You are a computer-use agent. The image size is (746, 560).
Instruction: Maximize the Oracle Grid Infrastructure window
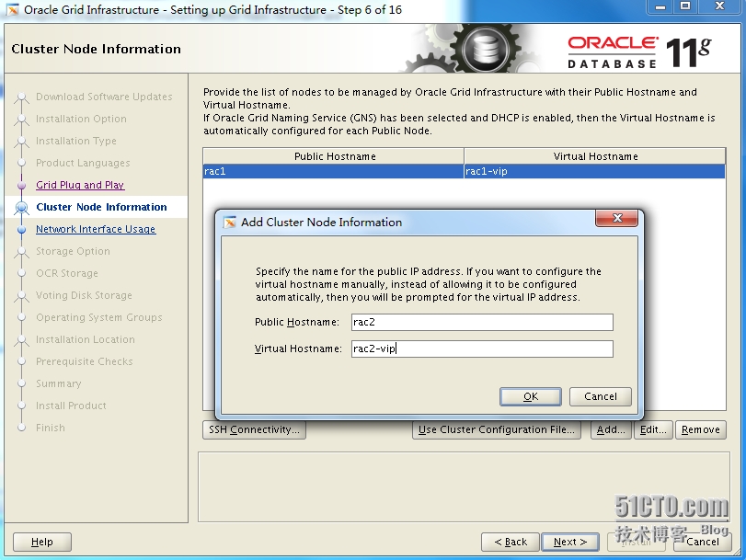click(x=685, y=6)
